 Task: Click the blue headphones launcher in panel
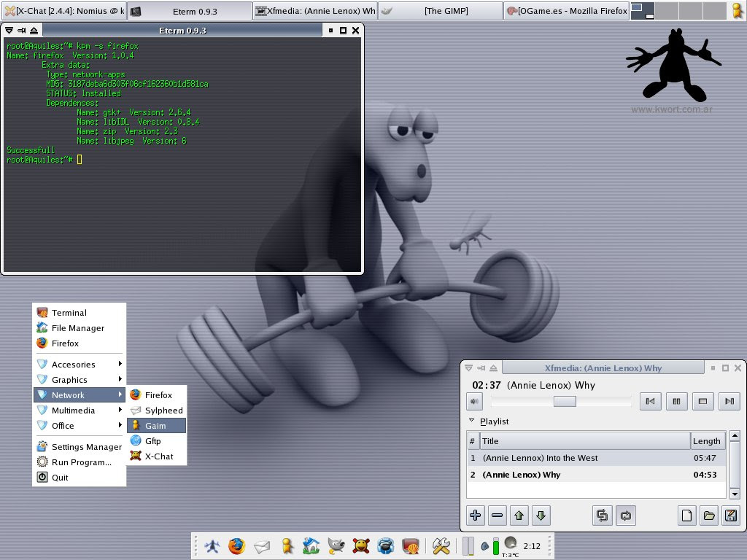point(386,545)
